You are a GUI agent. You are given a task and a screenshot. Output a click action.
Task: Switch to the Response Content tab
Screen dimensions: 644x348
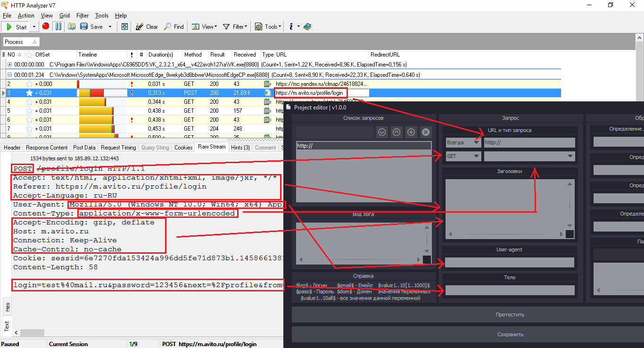tap(47, 148)
